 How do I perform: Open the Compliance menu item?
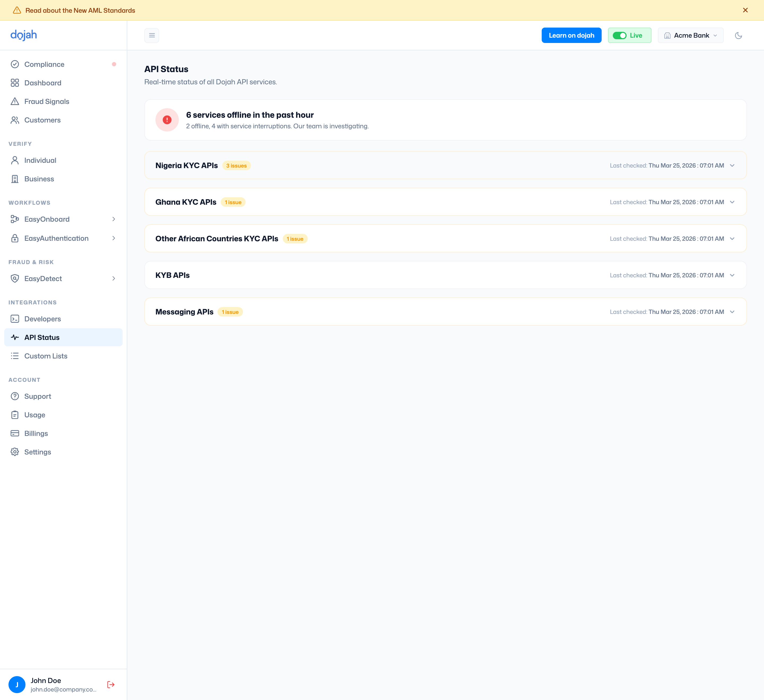tap(63, 64)
